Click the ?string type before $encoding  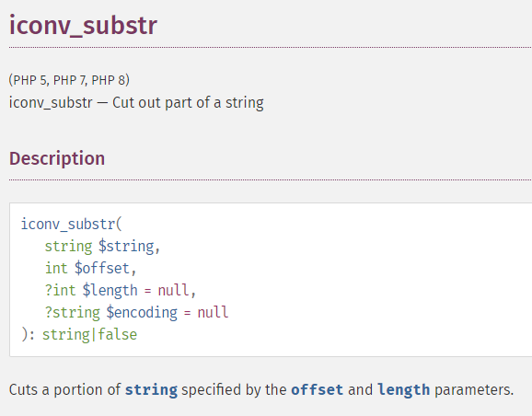(x=73, y=313)
